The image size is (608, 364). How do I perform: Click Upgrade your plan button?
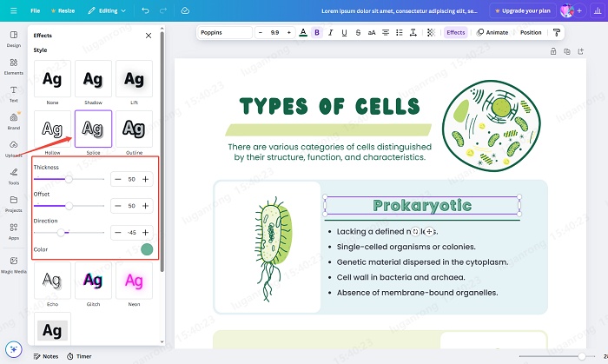(522, 10)
